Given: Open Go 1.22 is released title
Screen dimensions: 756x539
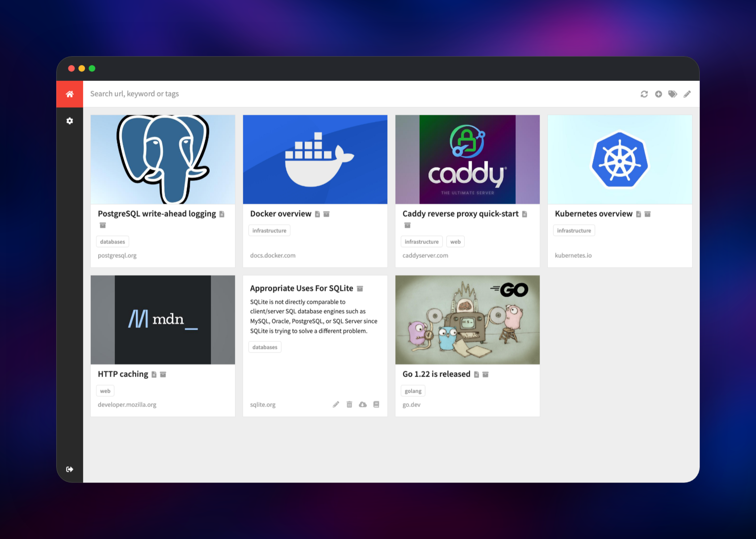Looking at the screenshot, I should tap(436, 374).
